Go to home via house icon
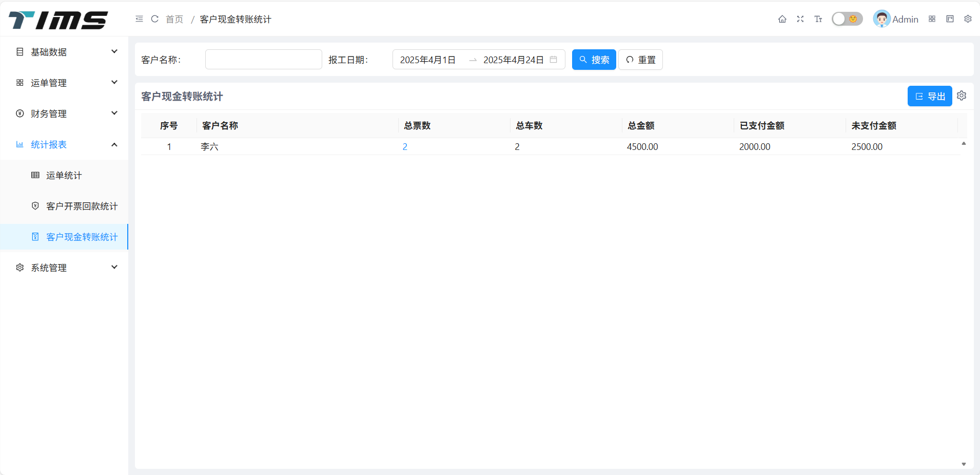Screen dimensions: 980x475 coord(782,19)
